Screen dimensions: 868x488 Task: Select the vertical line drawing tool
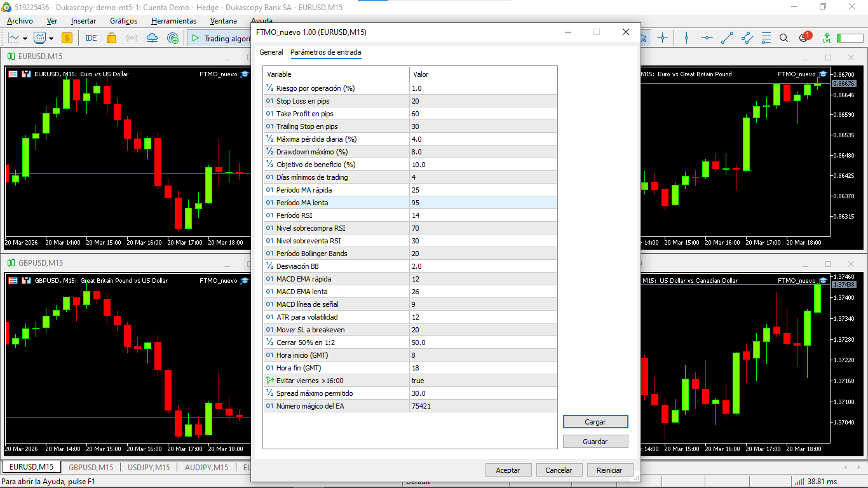pos(686,38)
